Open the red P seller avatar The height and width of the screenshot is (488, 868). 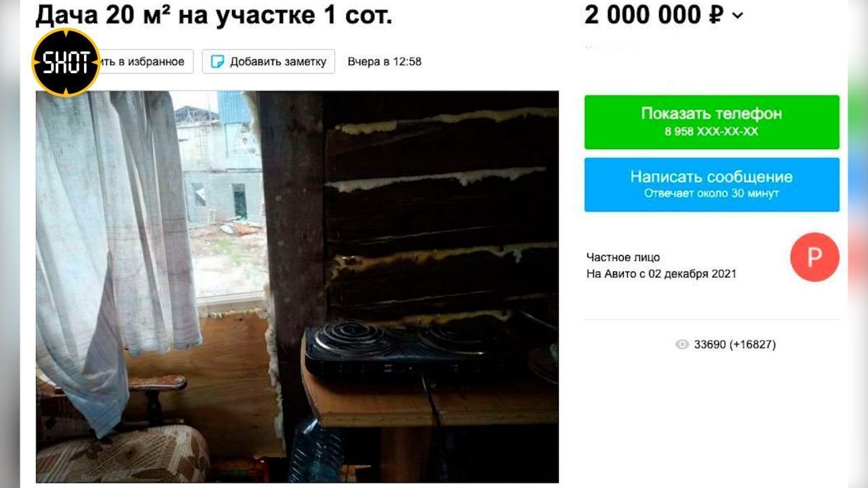pyautogui.click(x=814, y=257)
